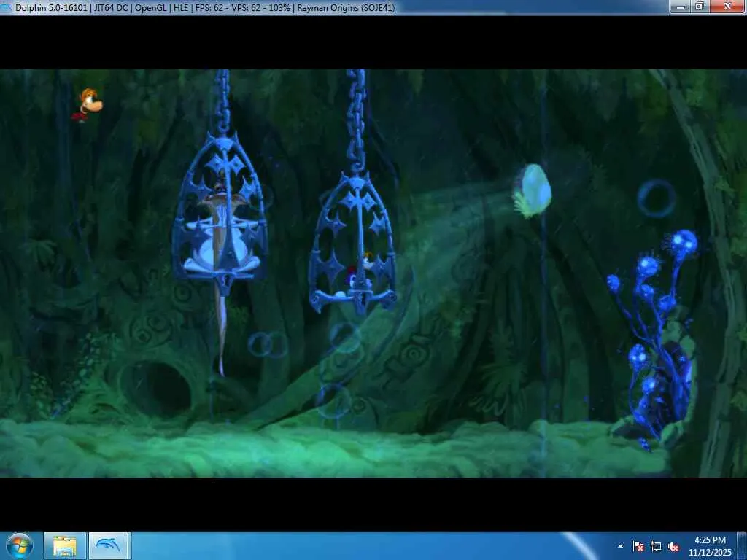747x560 pixels.
Task: Click Rayman character in the upper left
Action: point(88,105)
